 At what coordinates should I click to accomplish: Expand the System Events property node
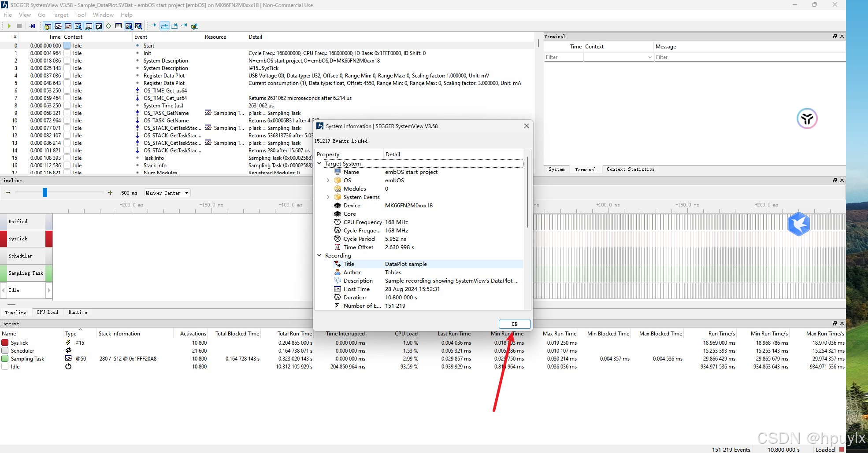coord(328,197)
